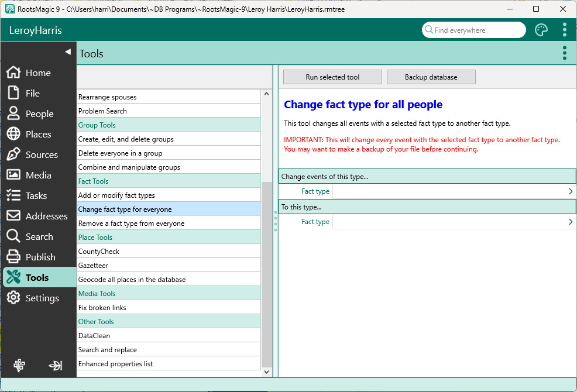The width and height of the screenshot is (577, 392).
Task: Expand the second Fact type chevron under To this type
Action: pos(571,222)
